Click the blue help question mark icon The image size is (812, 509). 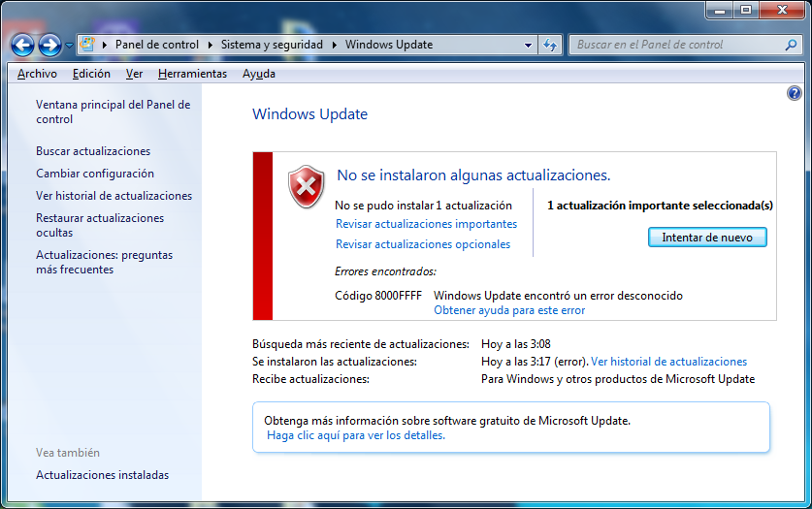pyautogui.click(x=794, y=93)
